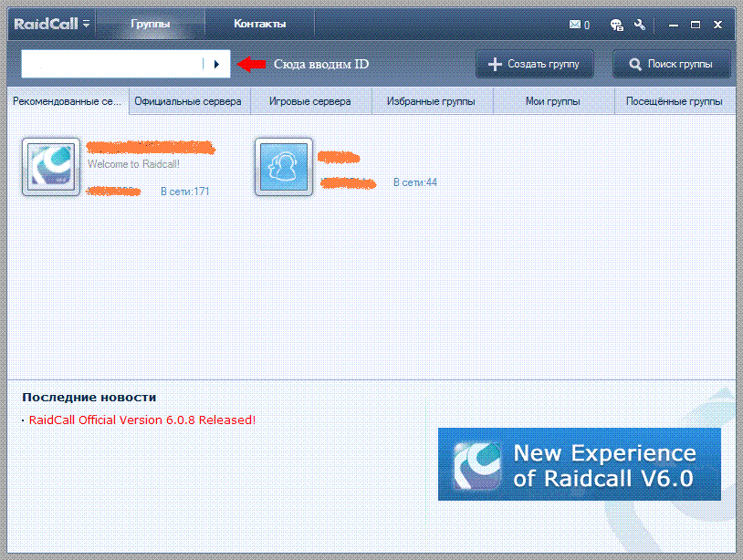
Task: Select the Избранные группы tab
Action: point(431,101)
